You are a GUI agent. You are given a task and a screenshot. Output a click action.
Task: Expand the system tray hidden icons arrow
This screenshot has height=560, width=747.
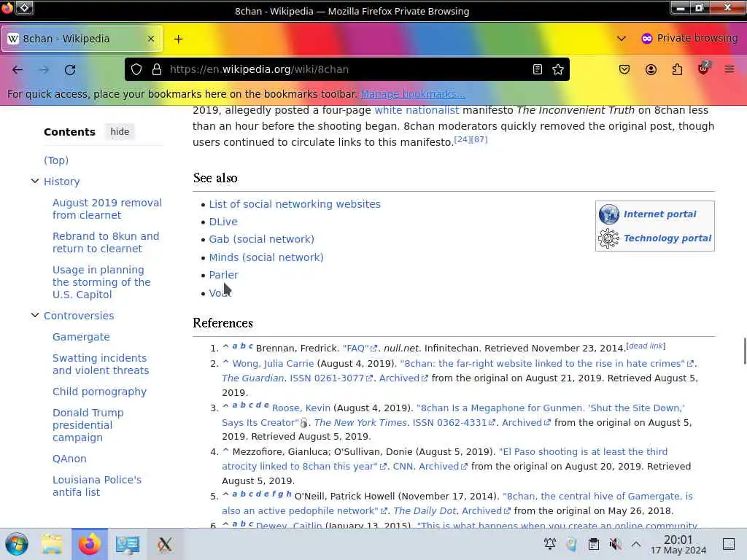point(636,543)
